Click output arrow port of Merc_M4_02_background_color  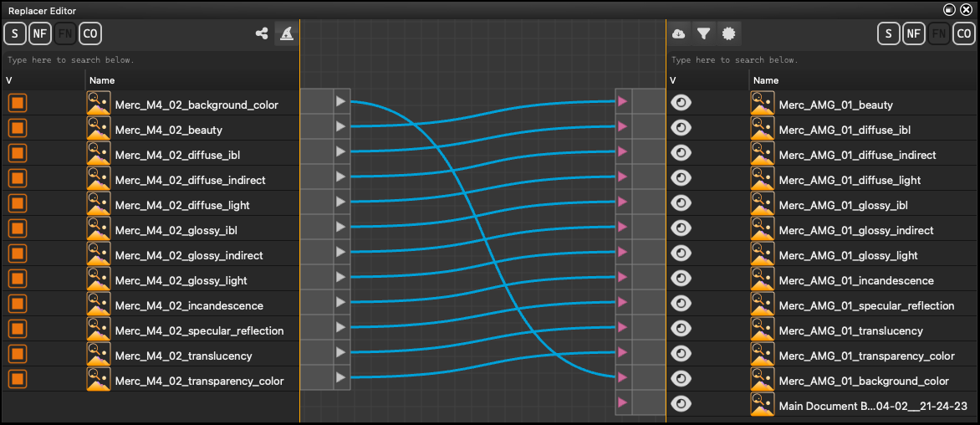(340, 101)
